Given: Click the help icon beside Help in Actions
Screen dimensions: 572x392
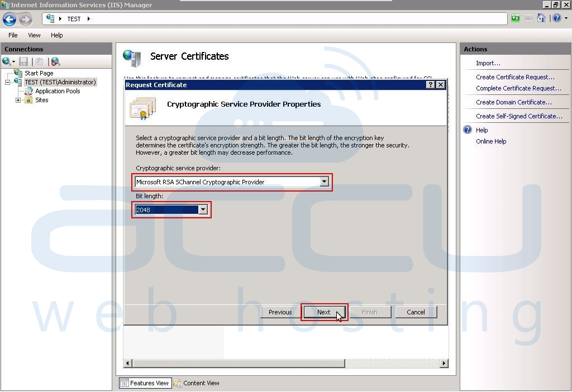Looking at the screenshot, I should click(x=468, y=130).
